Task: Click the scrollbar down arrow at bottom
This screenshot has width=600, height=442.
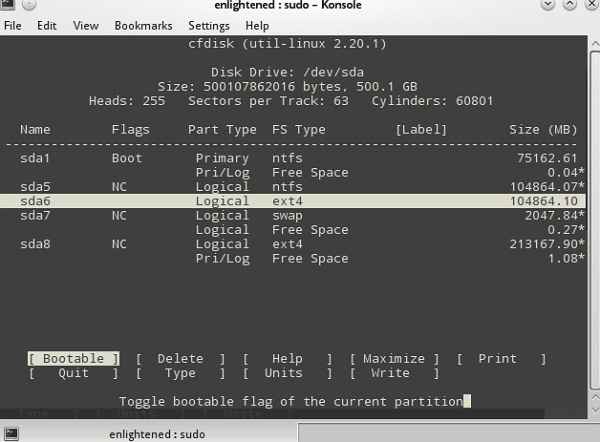Action: pyautogui.click(x=595, y=410)
